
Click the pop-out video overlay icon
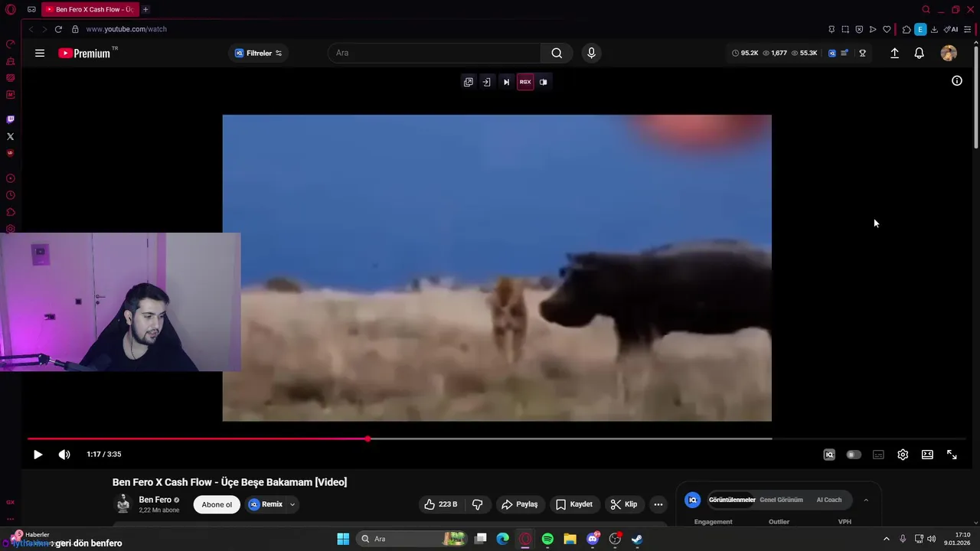coord(469,82)
